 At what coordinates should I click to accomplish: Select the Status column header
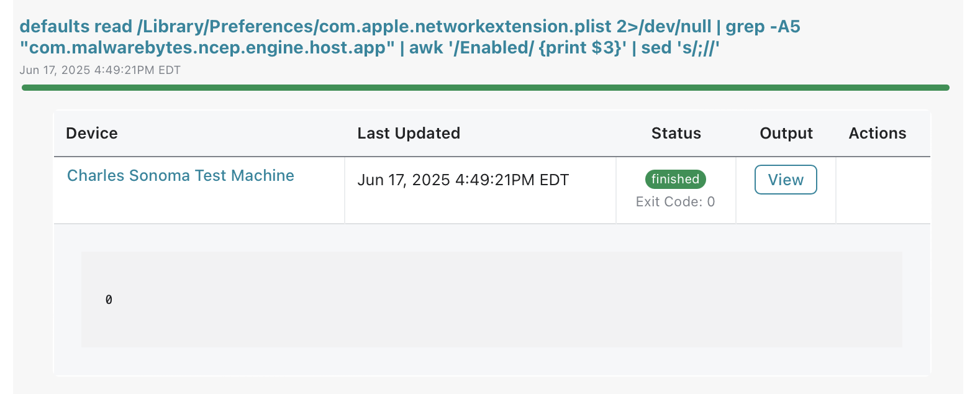(676, 133)
